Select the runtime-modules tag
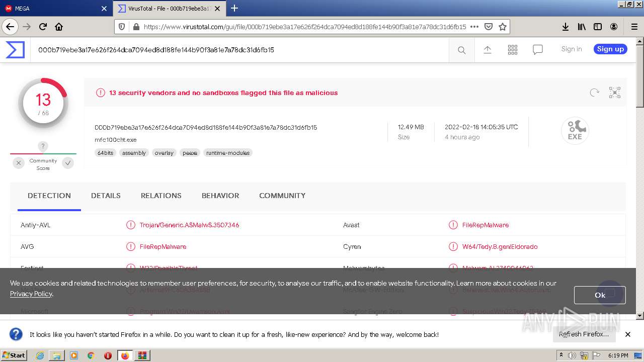 click(x=228, y=153)
